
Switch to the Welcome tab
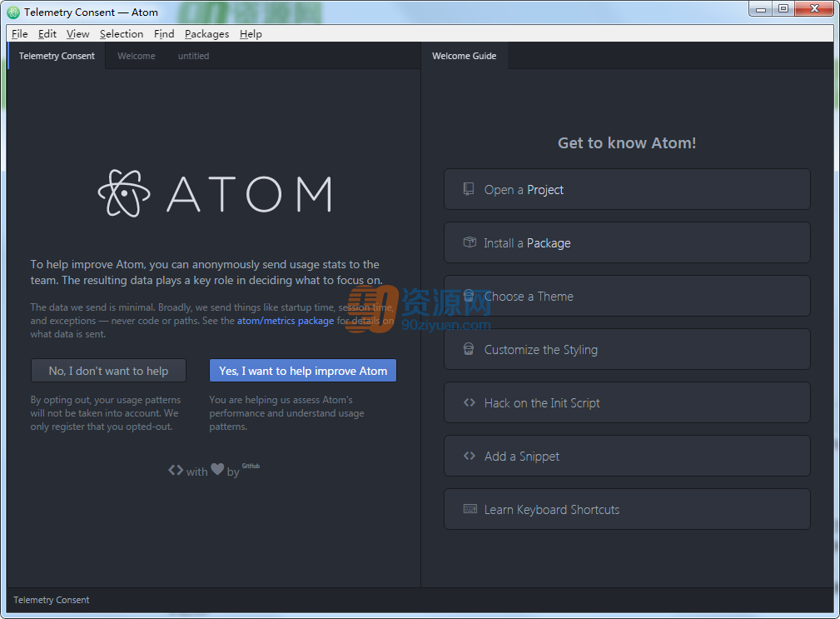coord(136,56)
